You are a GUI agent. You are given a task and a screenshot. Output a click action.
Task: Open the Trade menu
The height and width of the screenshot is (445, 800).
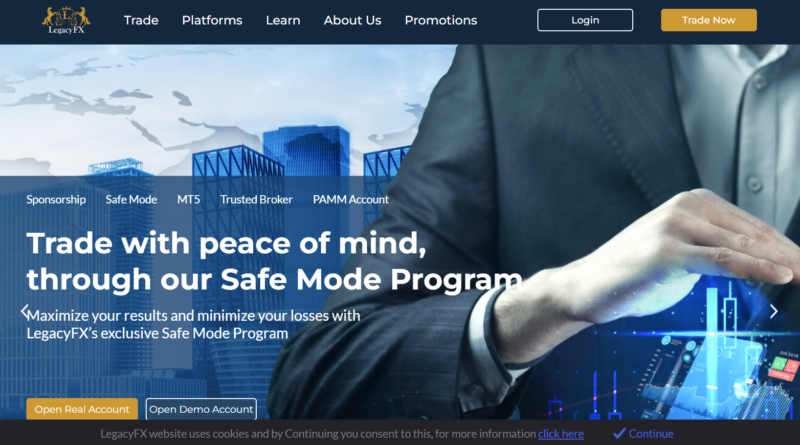click(141, 20)
